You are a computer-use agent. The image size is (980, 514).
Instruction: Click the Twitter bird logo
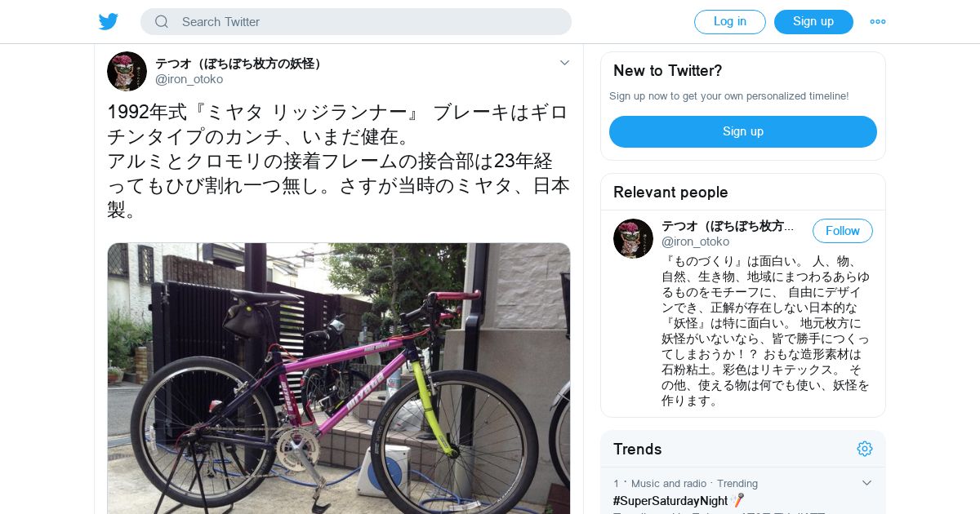pos(109,22)
